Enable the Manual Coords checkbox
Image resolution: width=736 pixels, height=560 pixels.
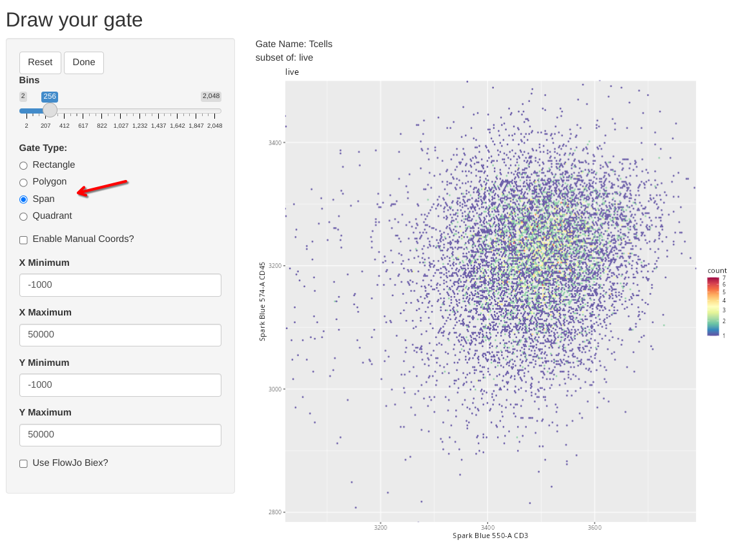coord(24,240)
